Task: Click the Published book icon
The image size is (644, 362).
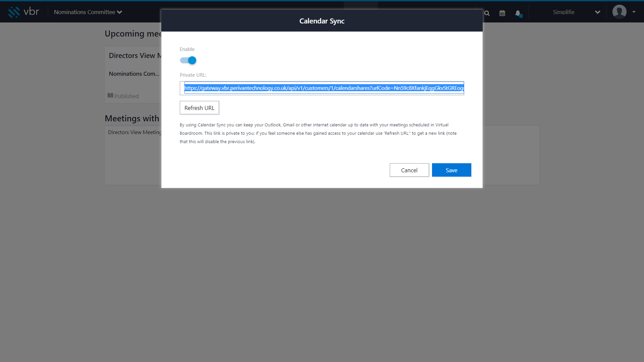Action: click(110, 96)
